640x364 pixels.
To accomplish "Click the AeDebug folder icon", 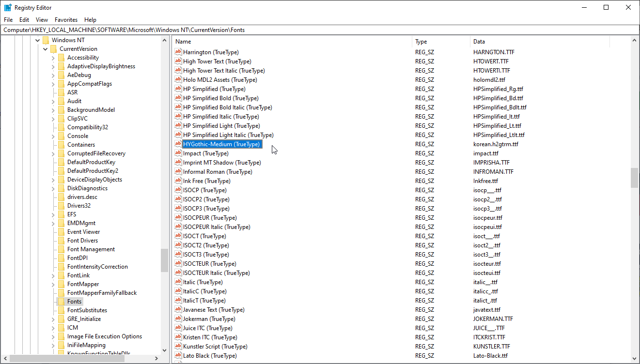I will click(61, 75).
